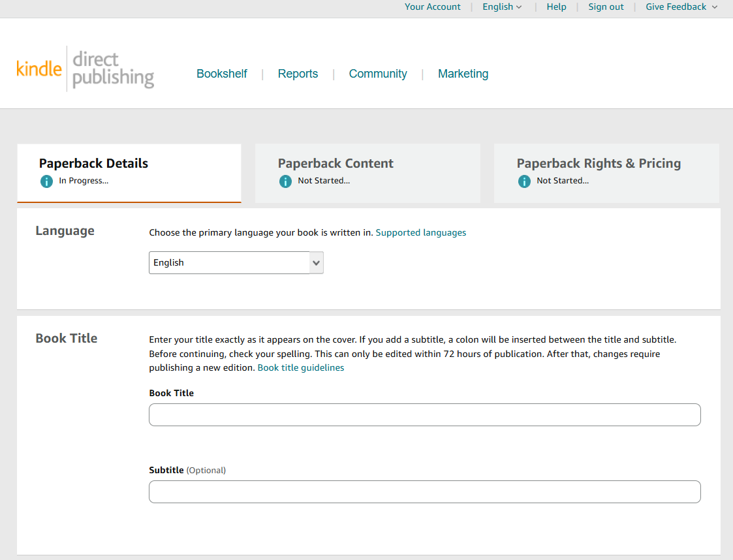
Task: Open Supported languages link
Action: coord(421,232)
